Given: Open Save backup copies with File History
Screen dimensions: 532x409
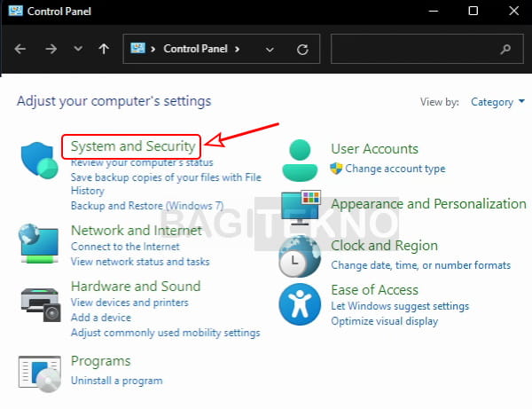Looking at the screenshot, I should coord(166,184).
